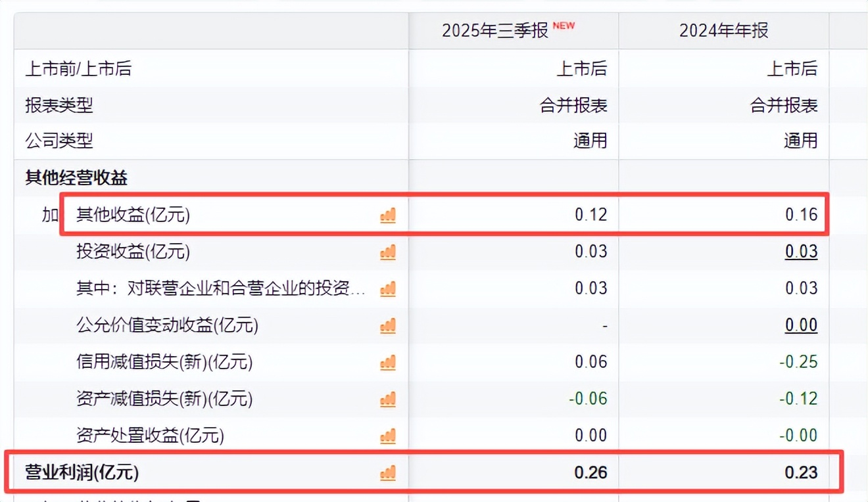This screenshot has height=502, width=868.
Task: Select the 2024年年报 column header
Action: 723,31
